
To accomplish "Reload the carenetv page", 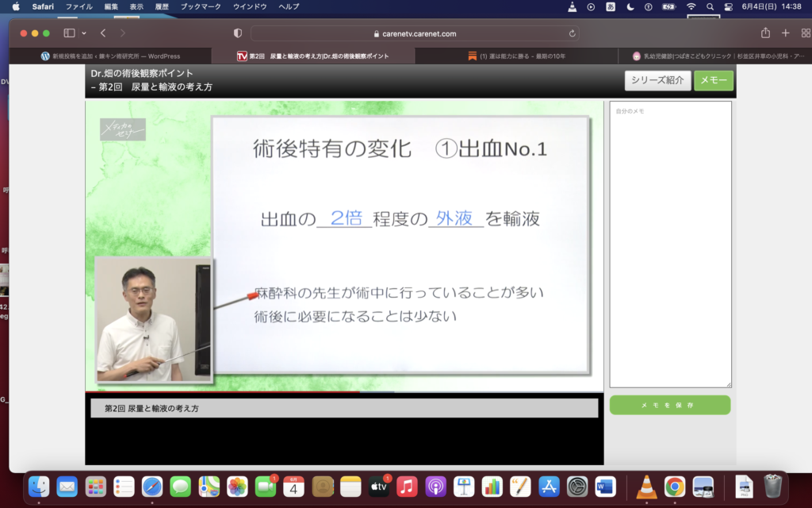I will click(x=573, y=33).
